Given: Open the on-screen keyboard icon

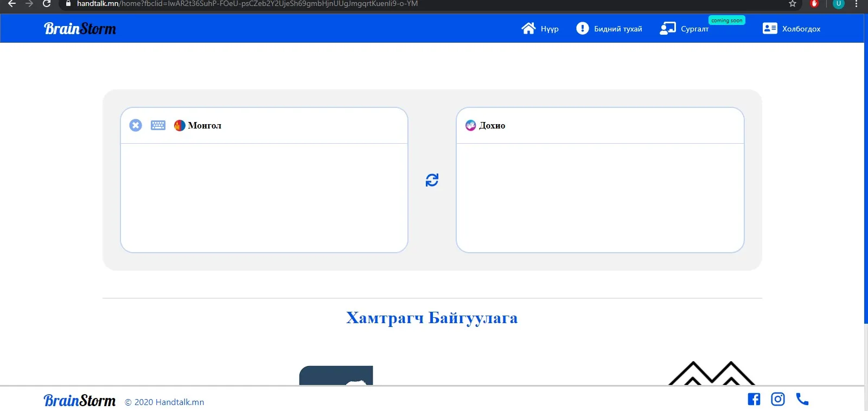Looking at the screenshot, I should click(158, 125).
